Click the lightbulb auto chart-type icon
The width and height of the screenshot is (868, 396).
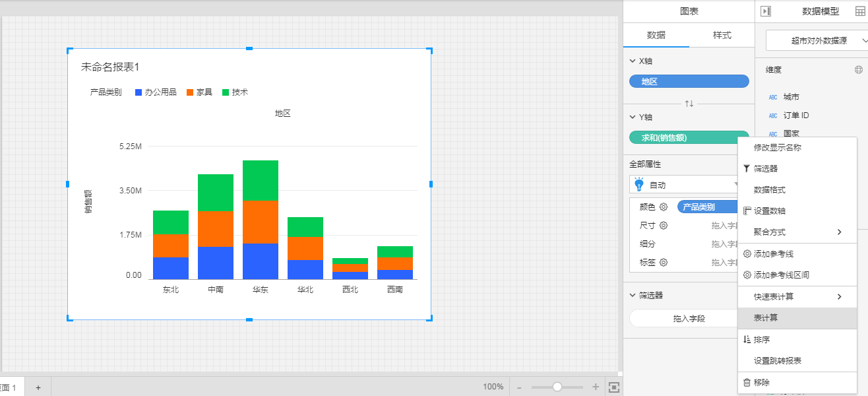pyautogui.click(x=638, y=185)
